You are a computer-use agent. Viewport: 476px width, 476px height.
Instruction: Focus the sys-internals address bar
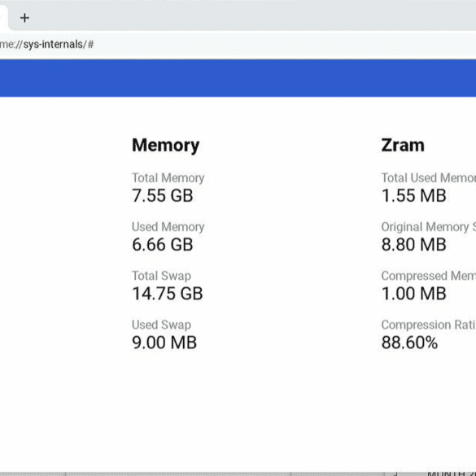(238, 45)
